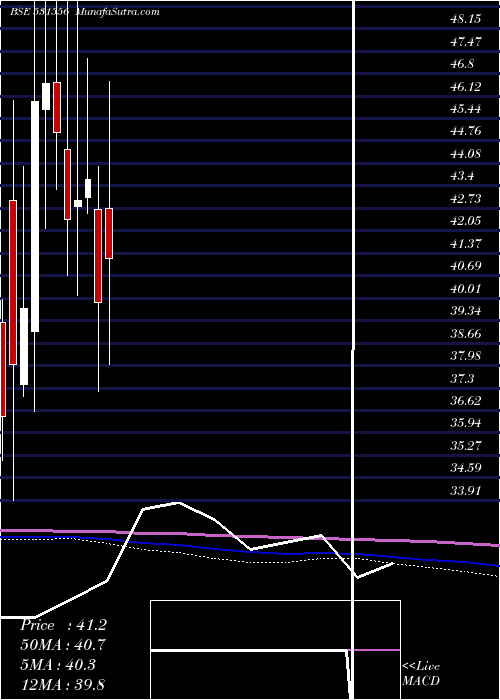This screenshot has width=500, height=700.
Task: Click the 37.98 price axis label
Action: coord(466,355)
